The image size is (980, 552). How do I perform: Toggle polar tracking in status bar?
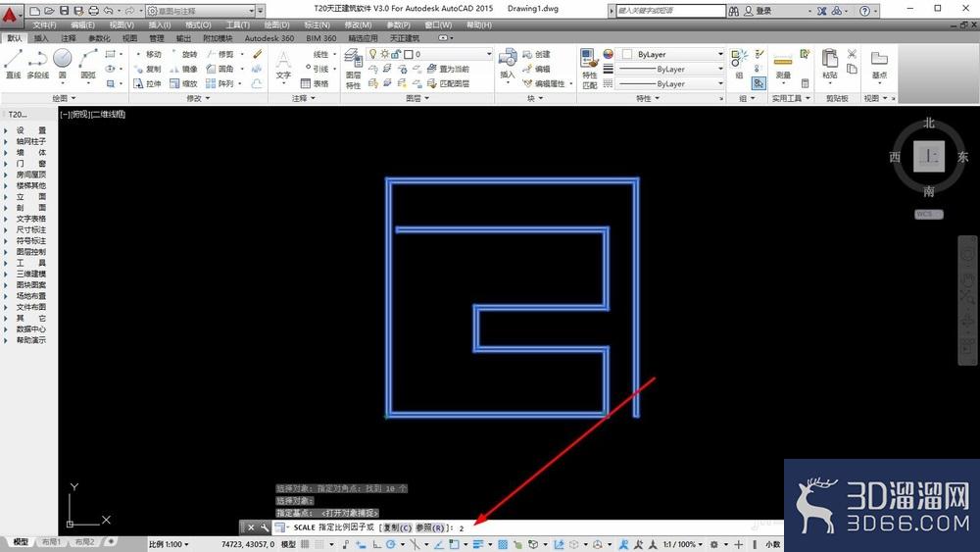391,544
